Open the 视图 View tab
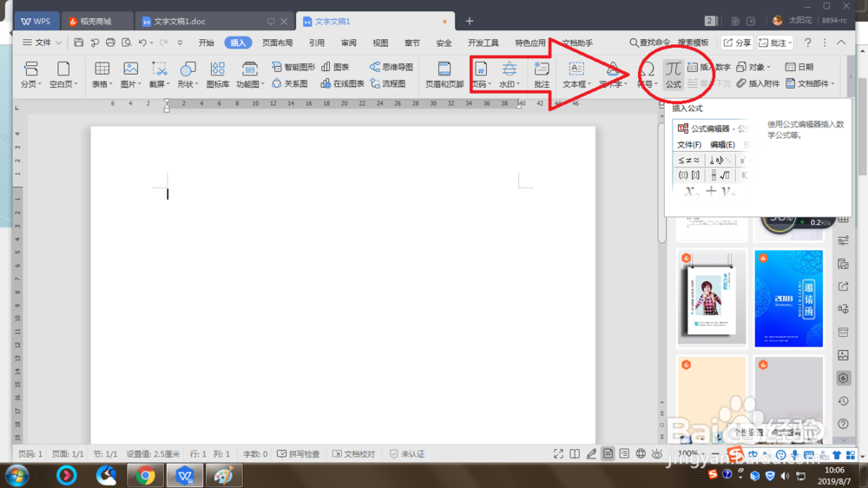This screenshot has width=868, height=488. coord(380,43)
